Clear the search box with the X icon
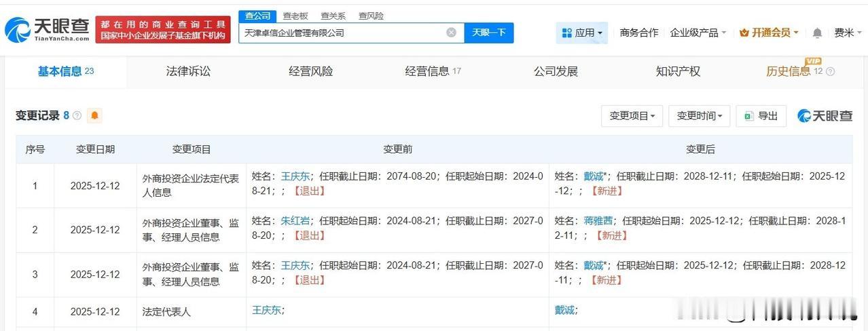This screenshot has width=868, height=331. [x=451, y=33]
